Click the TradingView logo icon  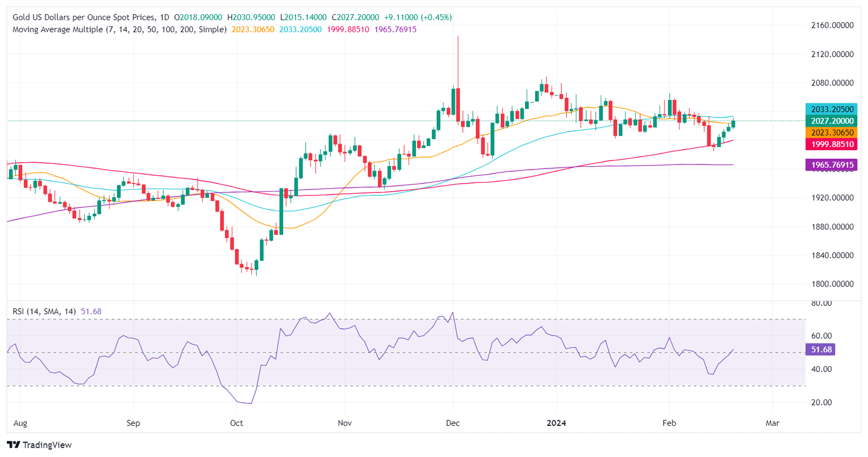click(x=14, y=445)
